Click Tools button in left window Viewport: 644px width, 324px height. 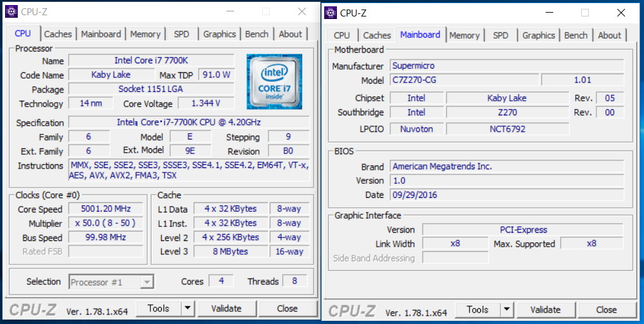point(159,308)
